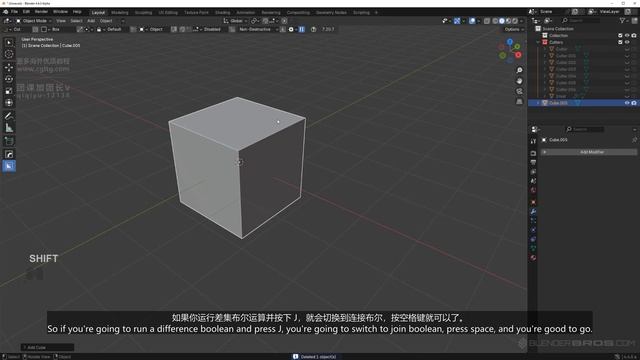Viewport: 640px width, 360px height.
Task: Open the Object Constraints properties tab
Action: 533,240
